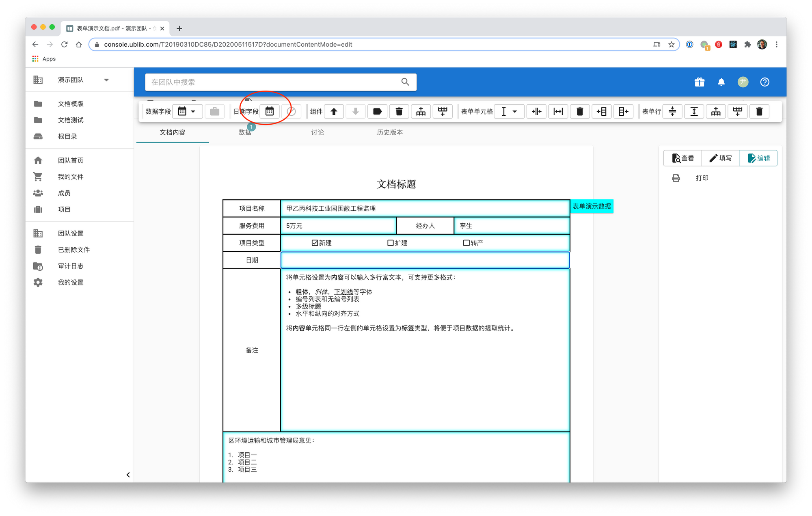Click the 打印 print button

point(702,178)
